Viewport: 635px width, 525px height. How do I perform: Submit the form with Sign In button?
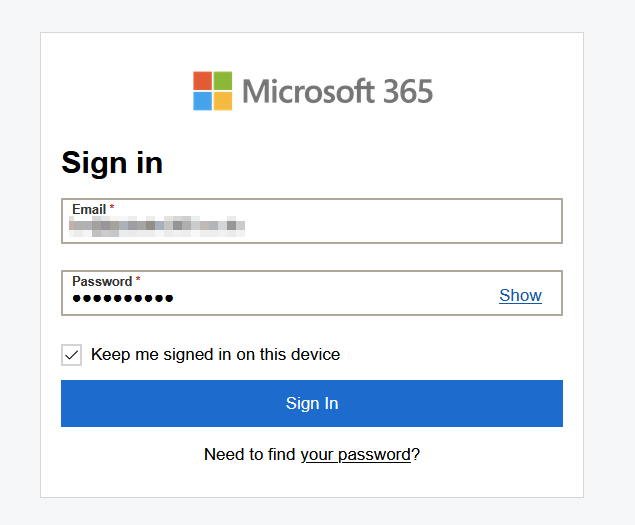click(312, 403)
